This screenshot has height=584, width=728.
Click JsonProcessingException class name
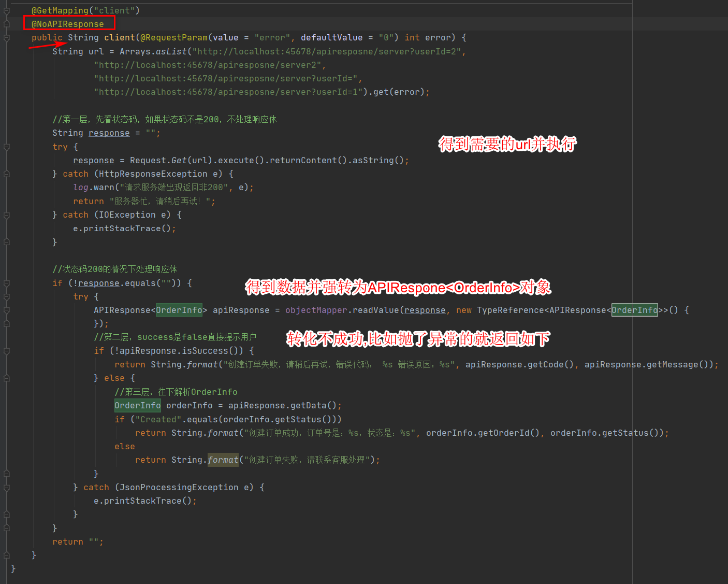click(x=179, y=487)
